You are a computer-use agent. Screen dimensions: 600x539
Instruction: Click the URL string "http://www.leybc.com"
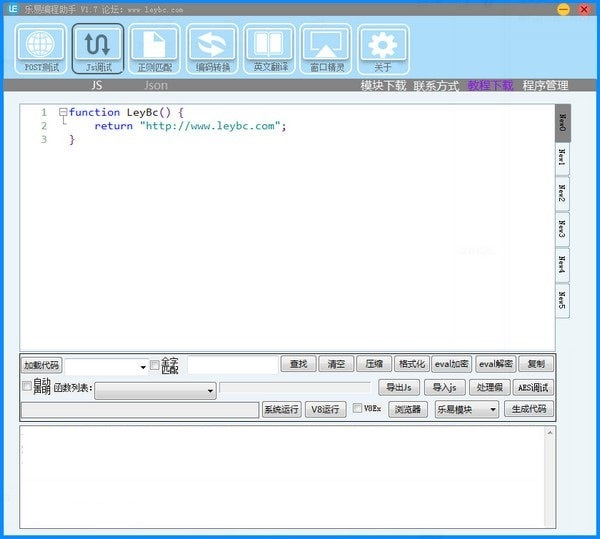coord(210,125)
